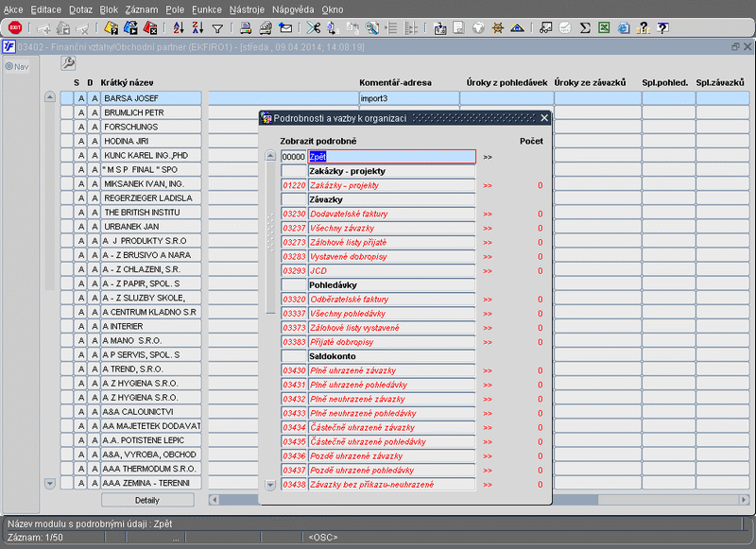Image resolution: width=756 pixels, height=549 pixels.
Task: Select the THE BRITISH INSTITU row
Action: click(x=151, y=212)
